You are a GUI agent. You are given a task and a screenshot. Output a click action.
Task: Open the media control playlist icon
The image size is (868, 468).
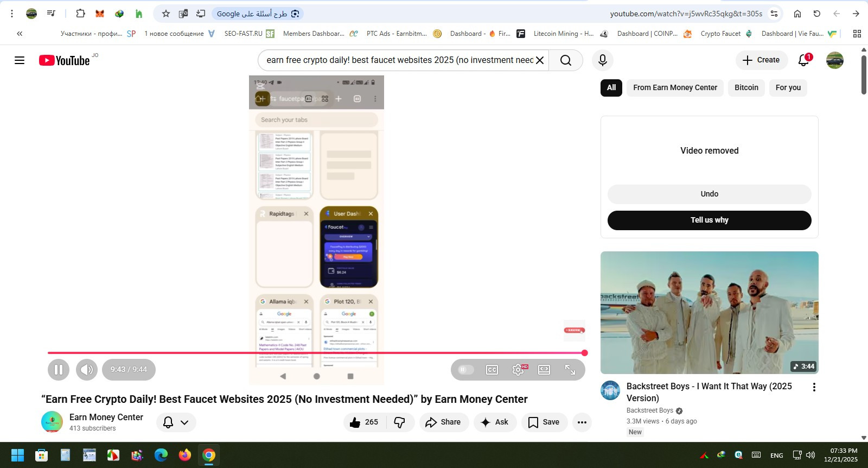coord(51,14)
